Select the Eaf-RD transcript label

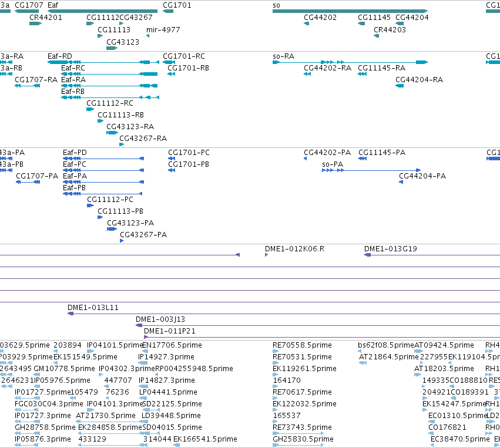click(x=59, y=56)
